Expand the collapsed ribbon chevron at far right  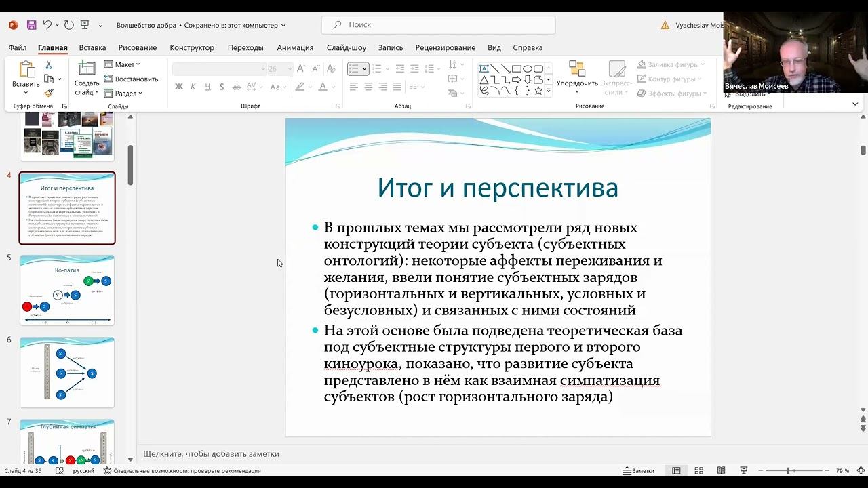click(855, 104)
